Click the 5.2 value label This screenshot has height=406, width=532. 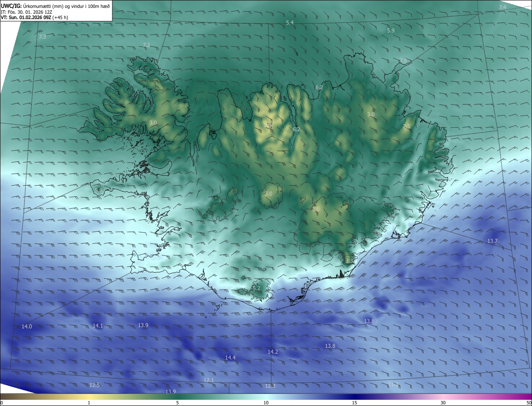coord(256,288)
